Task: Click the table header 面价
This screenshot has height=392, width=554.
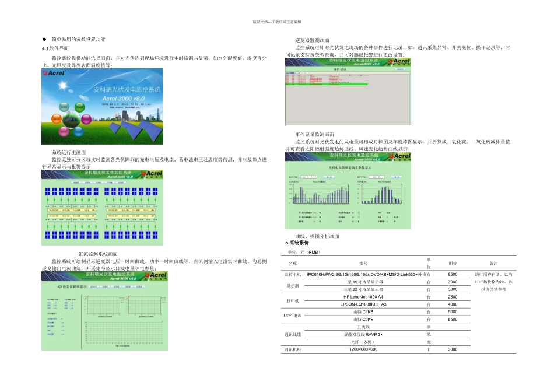Action: pos(453,263)
